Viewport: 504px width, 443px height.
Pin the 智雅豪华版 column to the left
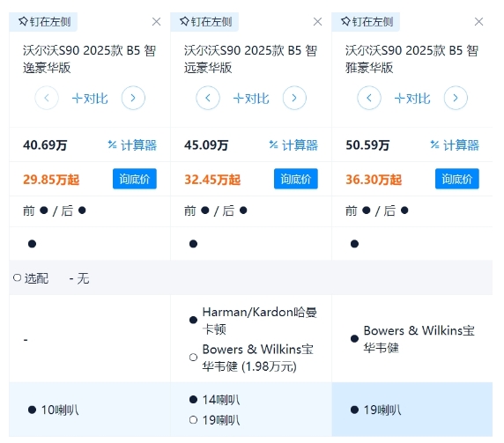(366, 22)
